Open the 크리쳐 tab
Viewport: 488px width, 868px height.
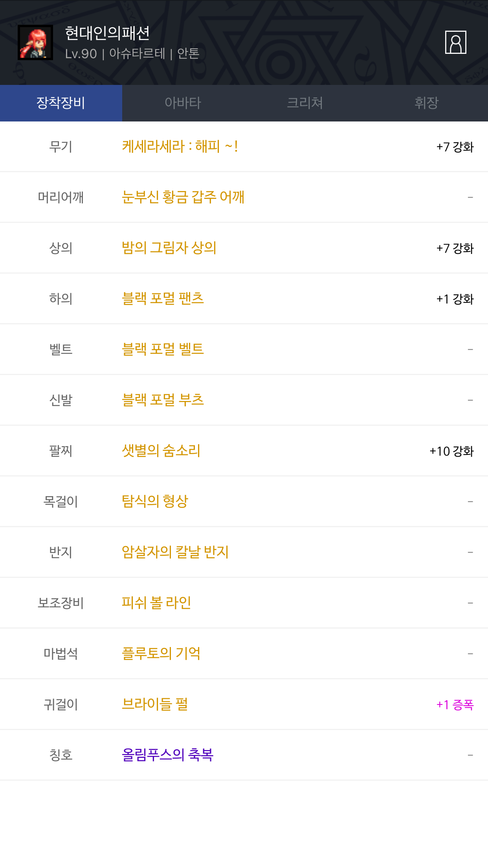tap(305, 103)
